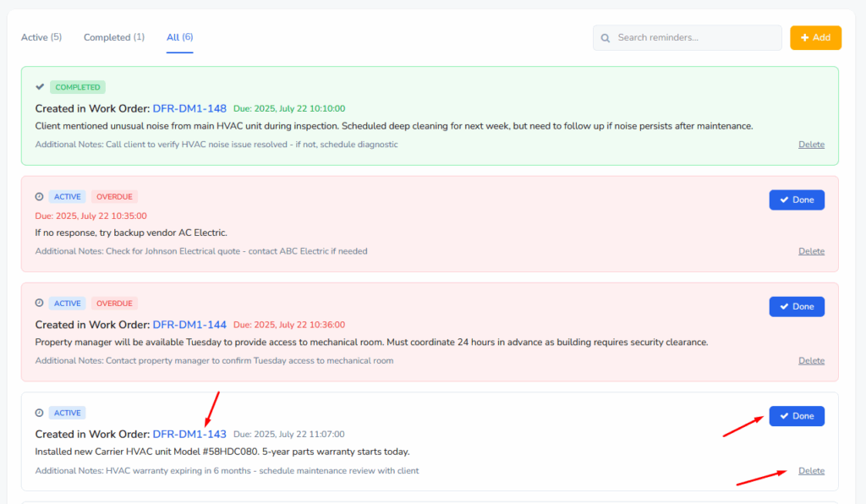Open the Completed (1) tab

[x=114, y=37]
